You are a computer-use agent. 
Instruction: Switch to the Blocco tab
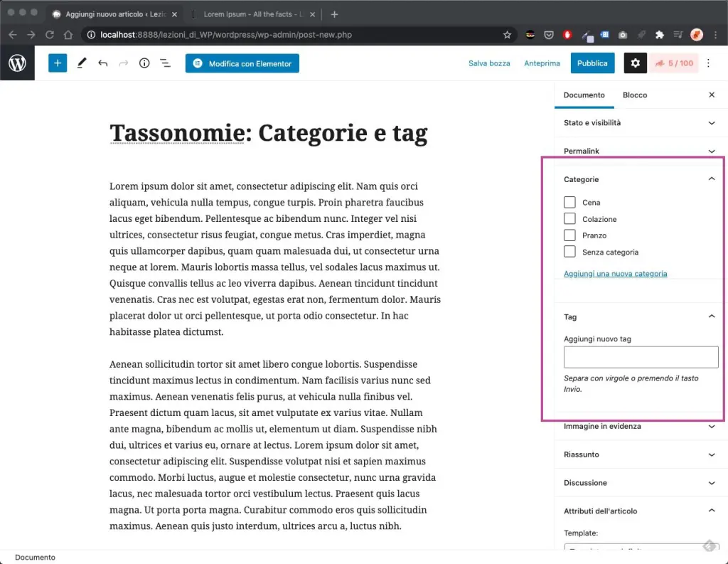tap(635, 95)
